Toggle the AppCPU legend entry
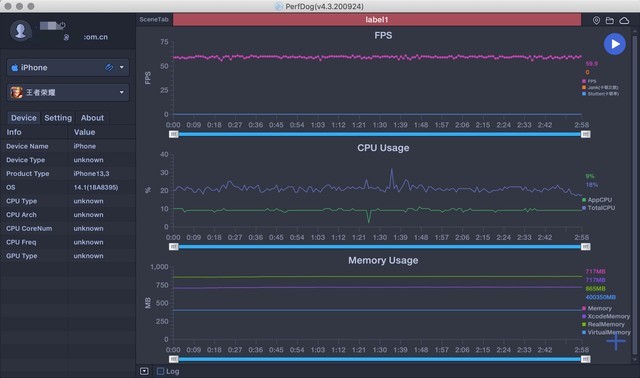This screenshot has width=640, height=378. [597, 200]
